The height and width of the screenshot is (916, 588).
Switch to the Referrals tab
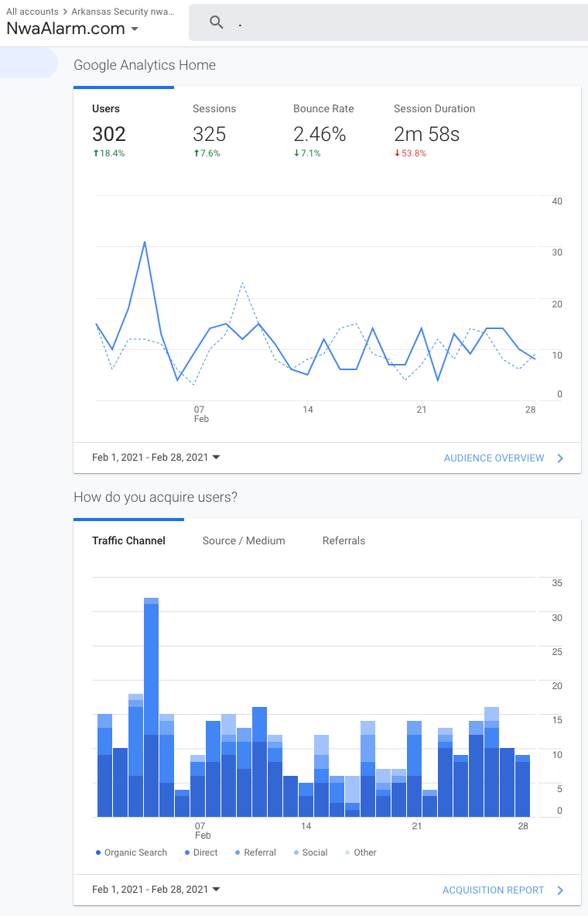point(344,540)
